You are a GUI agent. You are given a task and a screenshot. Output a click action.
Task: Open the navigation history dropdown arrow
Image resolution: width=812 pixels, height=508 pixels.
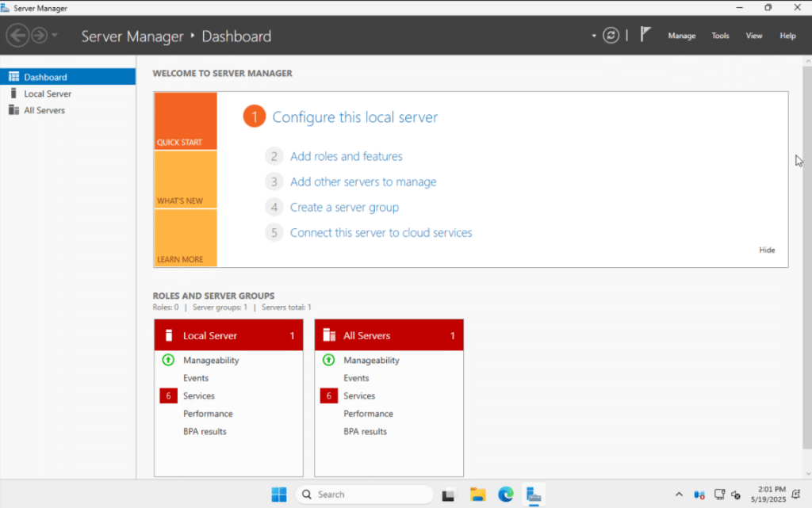(55, 36)
